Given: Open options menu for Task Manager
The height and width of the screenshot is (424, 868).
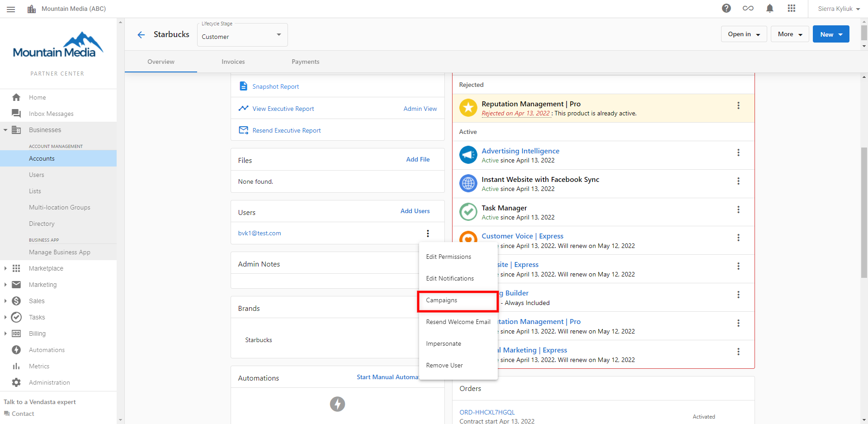Looking at the screenshot, I should click(738, 210).
